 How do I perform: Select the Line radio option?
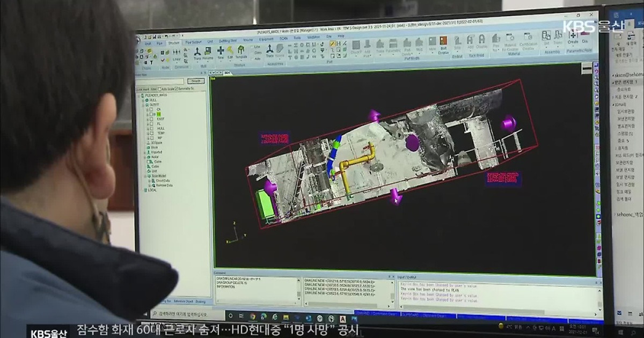click(x=252, y=47)
